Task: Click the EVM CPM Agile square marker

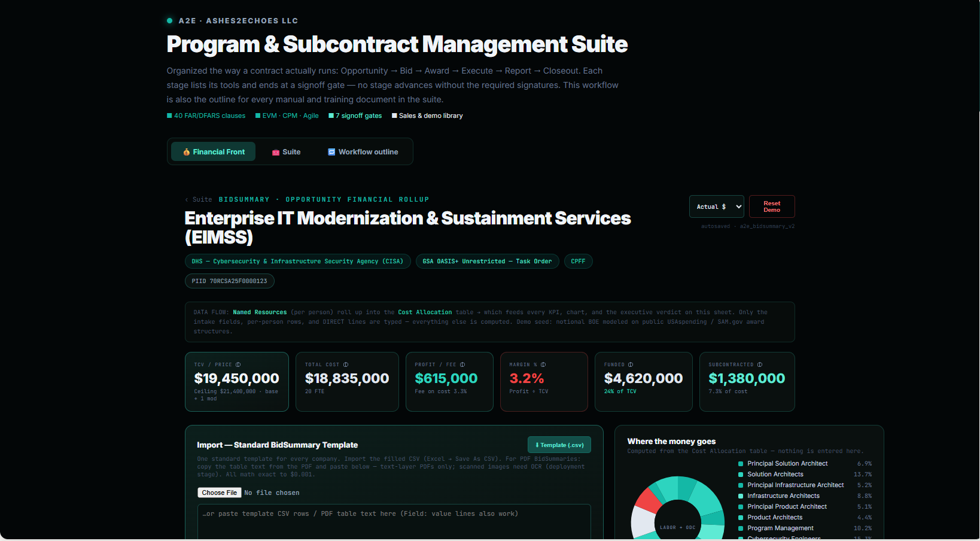Action: click(258, 116)
